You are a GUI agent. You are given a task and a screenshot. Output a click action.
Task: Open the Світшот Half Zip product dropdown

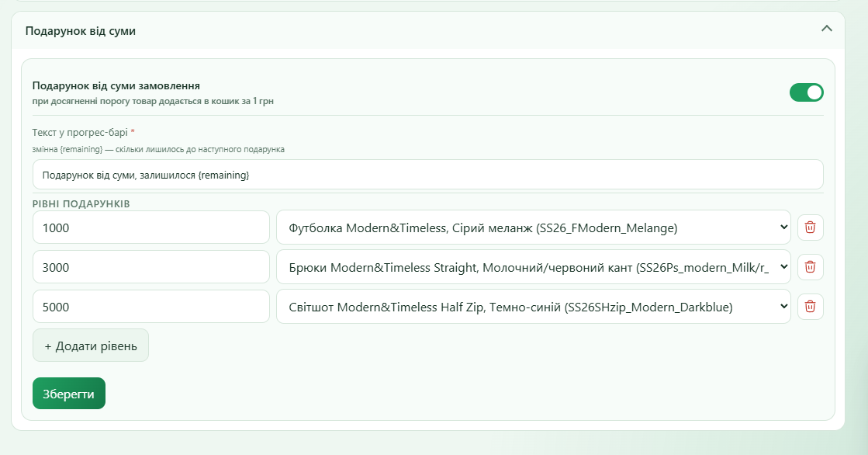coord(533,307)
